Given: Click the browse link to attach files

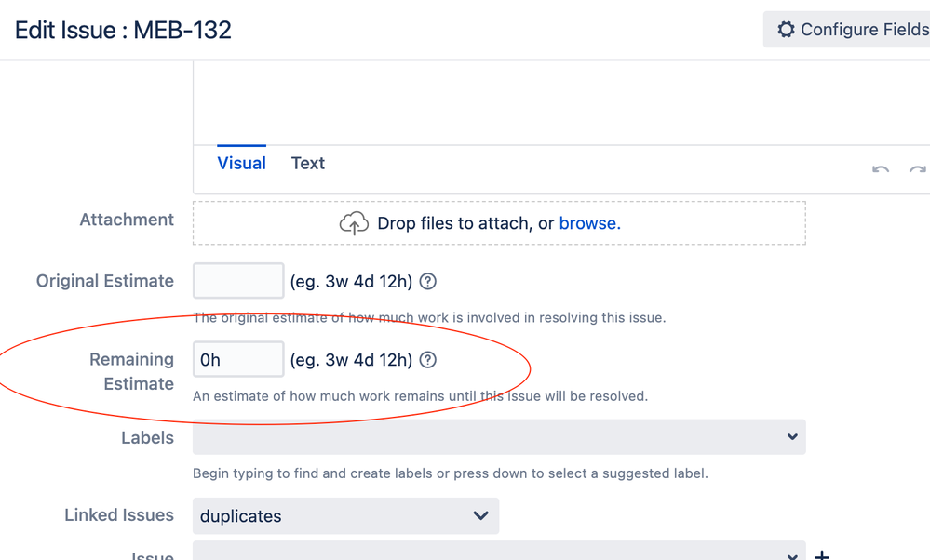Looking at the screenshot, I should coord(589,223).
